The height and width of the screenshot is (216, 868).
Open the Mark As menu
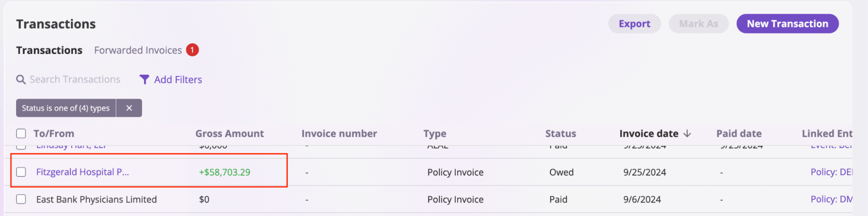[699, 23]
